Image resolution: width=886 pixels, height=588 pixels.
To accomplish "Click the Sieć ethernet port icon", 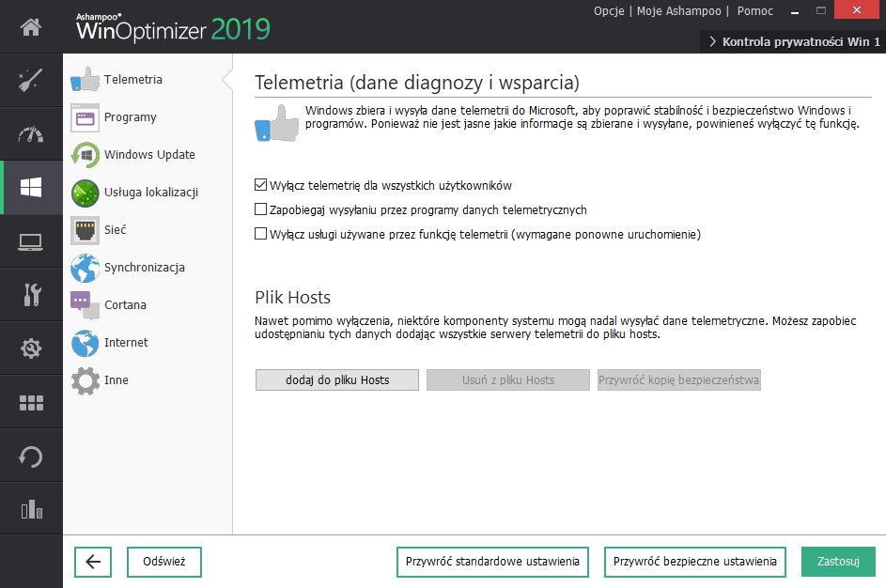I will tap(85, 230).
